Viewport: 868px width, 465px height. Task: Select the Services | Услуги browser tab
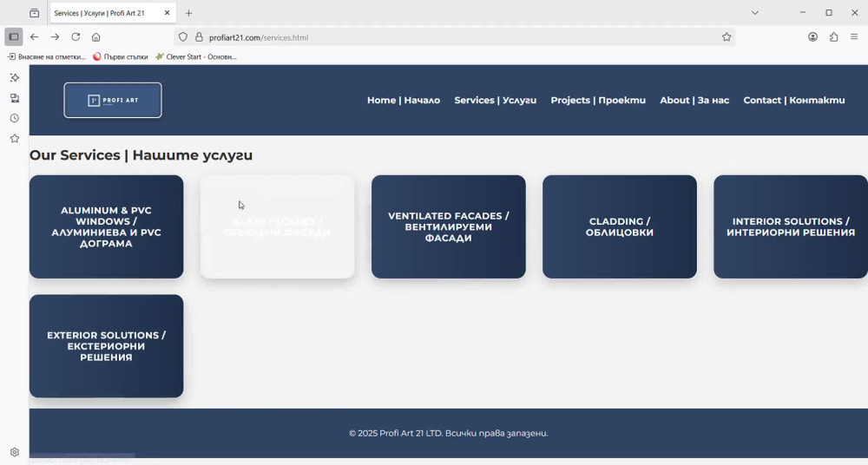pyautogui.click(x=113, y=13)
